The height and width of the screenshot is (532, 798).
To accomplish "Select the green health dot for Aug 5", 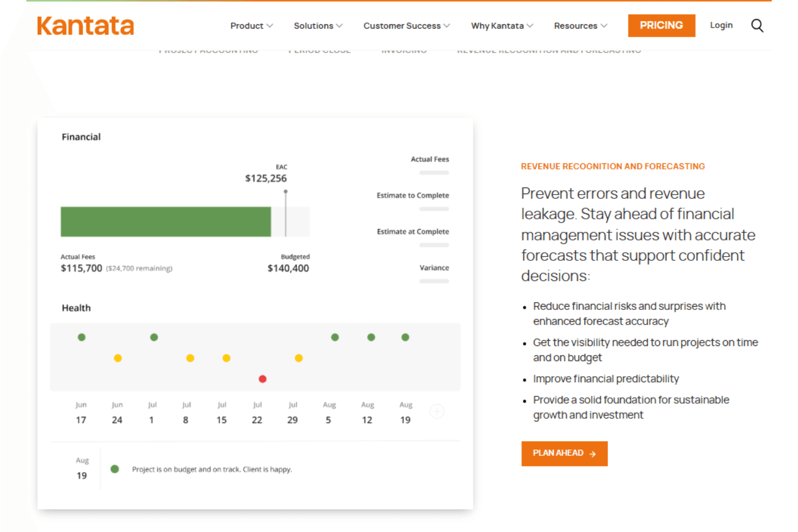I will coord(335,337).
